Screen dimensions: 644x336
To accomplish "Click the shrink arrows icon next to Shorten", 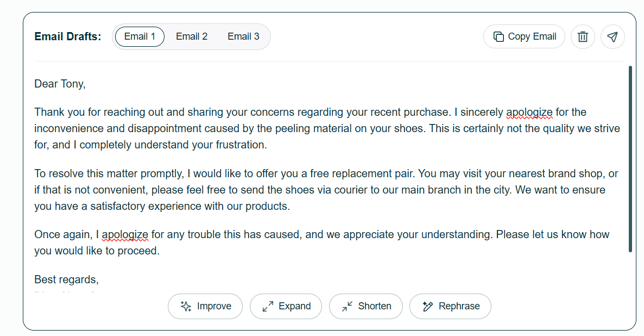I will point(347,306).
